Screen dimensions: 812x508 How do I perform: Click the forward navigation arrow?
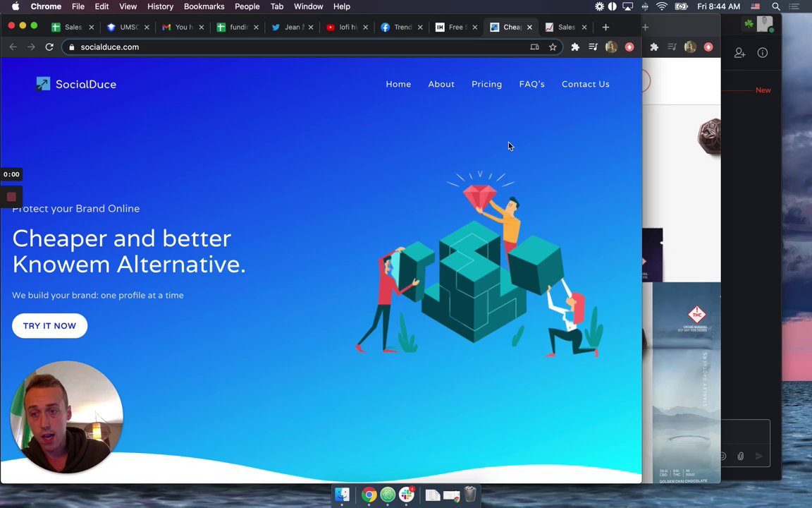click(x=31, y=47)
